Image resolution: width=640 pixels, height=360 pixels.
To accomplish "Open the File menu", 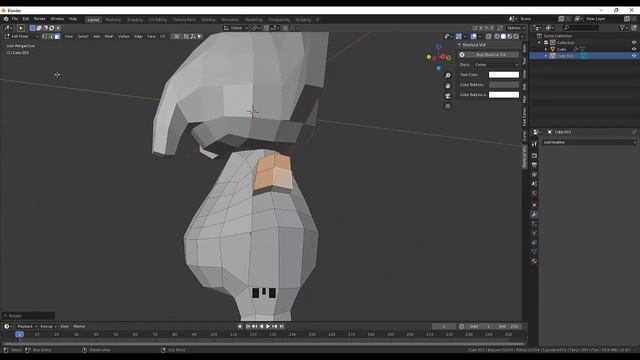I will [x=15, y=19].
